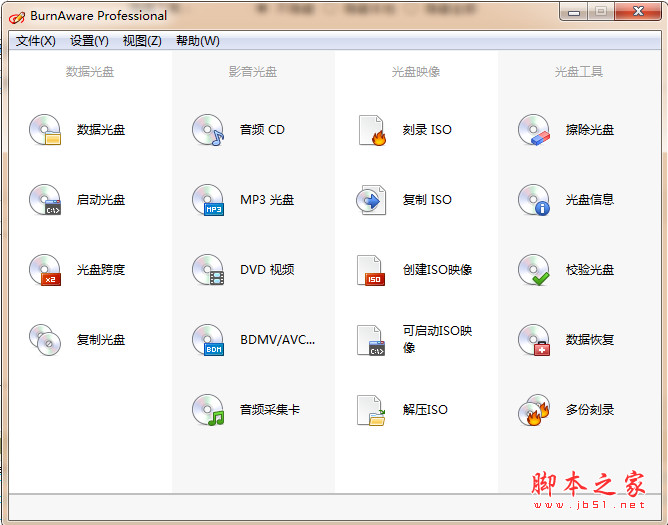Click the 音频采集卡 label

pyautogui.click(x=270, y=410)
